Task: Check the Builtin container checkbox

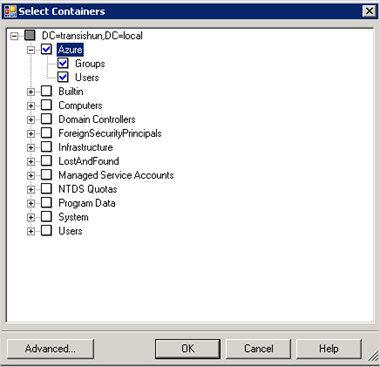Action: point(46,91)
